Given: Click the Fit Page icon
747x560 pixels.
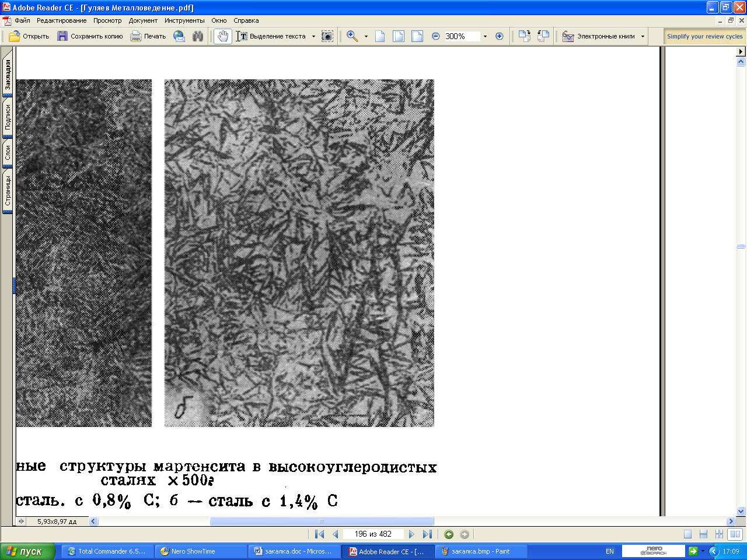Looking at the screenshot, I should tap(399, 36).
